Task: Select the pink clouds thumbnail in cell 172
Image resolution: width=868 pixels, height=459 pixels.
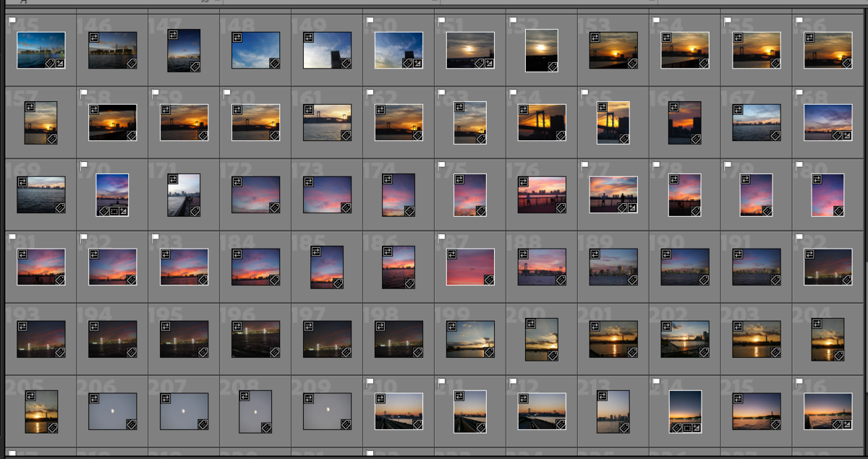Action: point(256,194)
